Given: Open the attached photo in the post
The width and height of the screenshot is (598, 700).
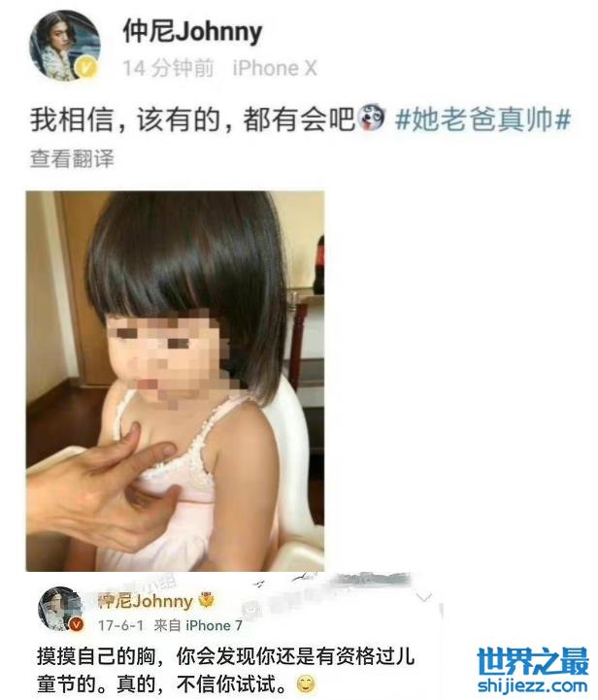Looking at the screenshot, I should click(175, 381).
